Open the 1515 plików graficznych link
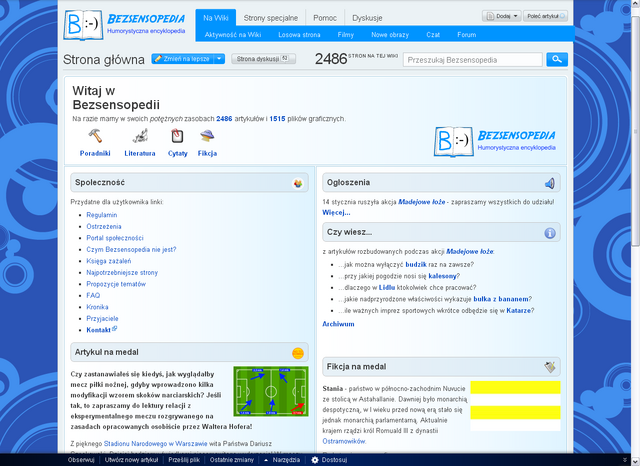640x466 pixels. (277, 119)
